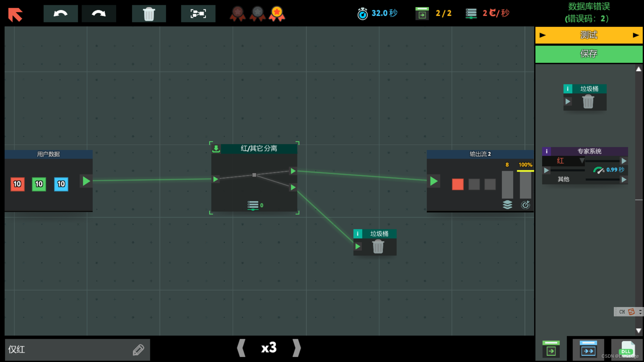The width and height of the screenshot is (644, 362).
Task: Click the download icon on the 红/其它分离 node
Action: pos(216,148)
